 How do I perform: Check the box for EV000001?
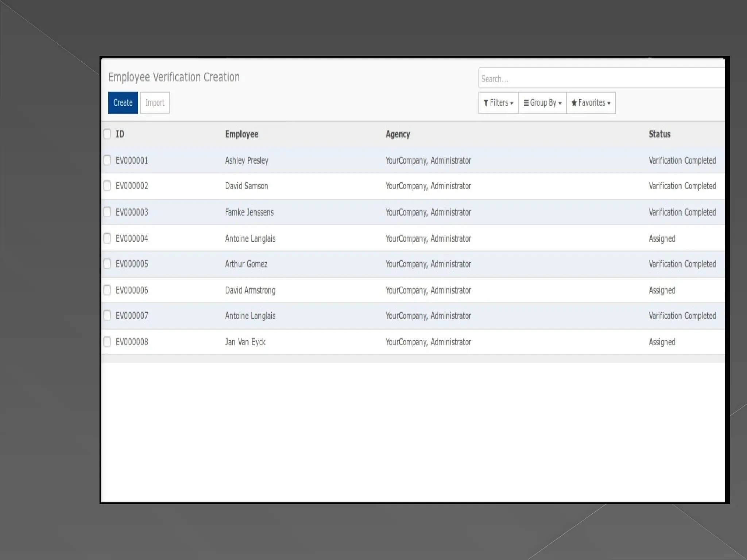[107, 160]
